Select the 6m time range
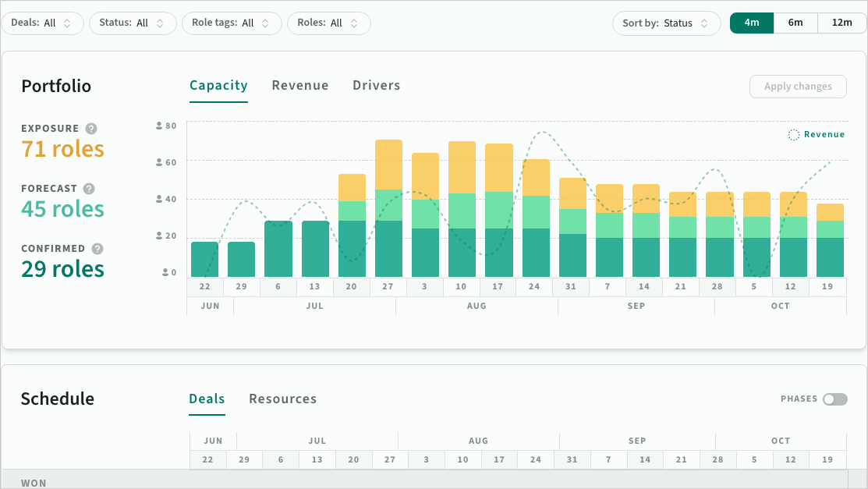Viewport: 868px width, 489px height. pyautogui.click(x=795, y=23)
